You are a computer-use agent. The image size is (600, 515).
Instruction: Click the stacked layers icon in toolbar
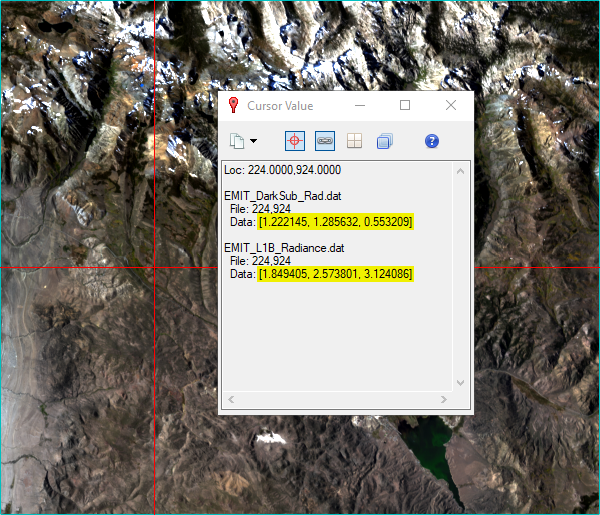coord(384,141)
